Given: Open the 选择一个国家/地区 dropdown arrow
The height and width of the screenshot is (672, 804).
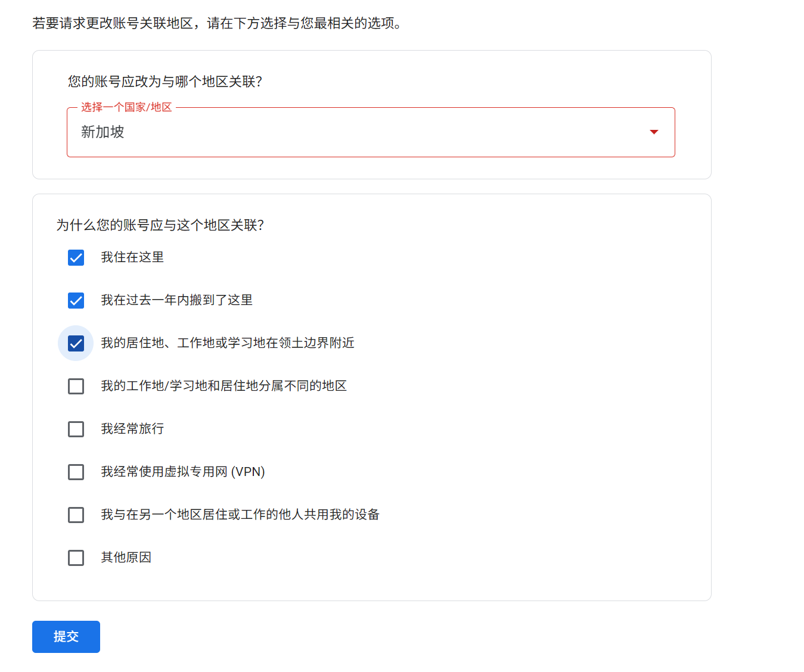Looking at the screenshot, I should [x=654, y=132].
